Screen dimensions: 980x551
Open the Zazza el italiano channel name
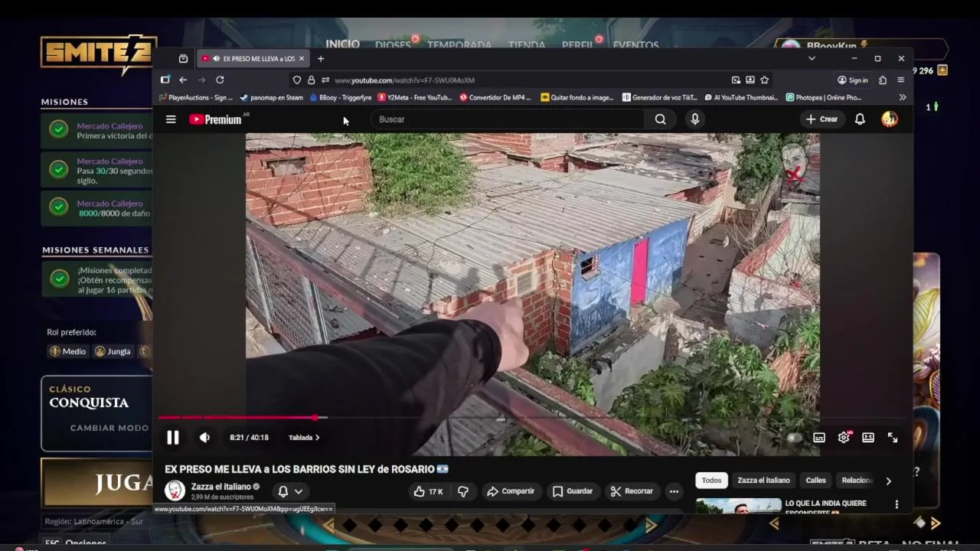click(221, 487)
